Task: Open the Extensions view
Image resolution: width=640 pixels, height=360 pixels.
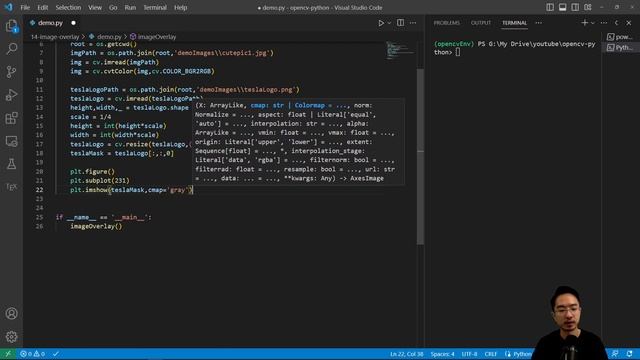Action: tap(11, 118)
